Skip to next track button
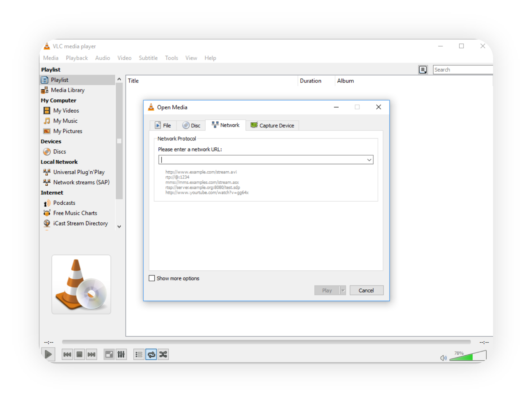 click(91, 354)
